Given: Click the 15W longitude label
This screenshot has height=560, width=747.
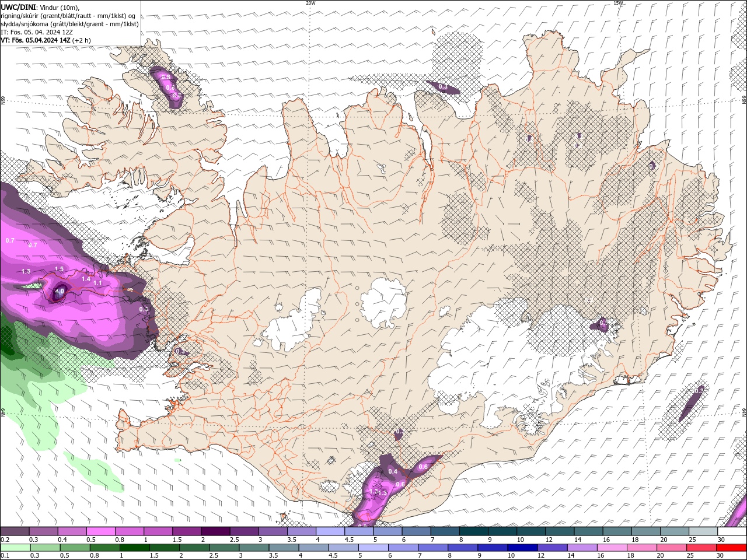Looking at the screenshot, I should (618, 3).
